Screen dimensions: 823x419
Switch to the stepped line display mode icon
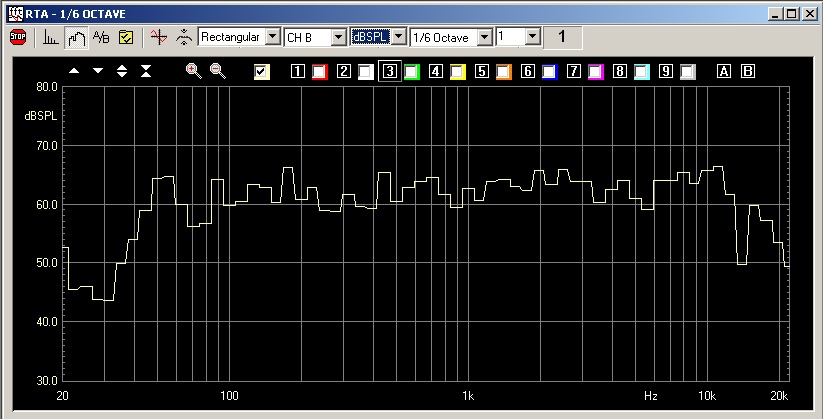[76, 38]
